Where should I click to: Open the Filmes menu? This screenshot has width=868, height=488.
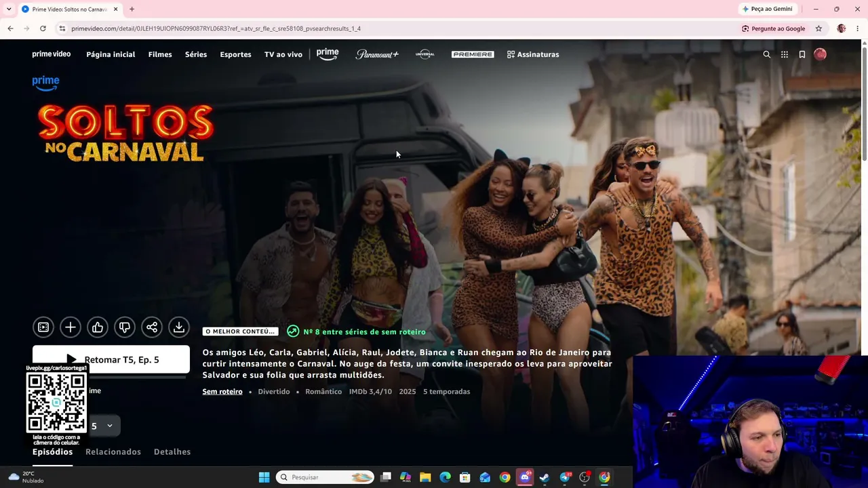click(160, 54)
